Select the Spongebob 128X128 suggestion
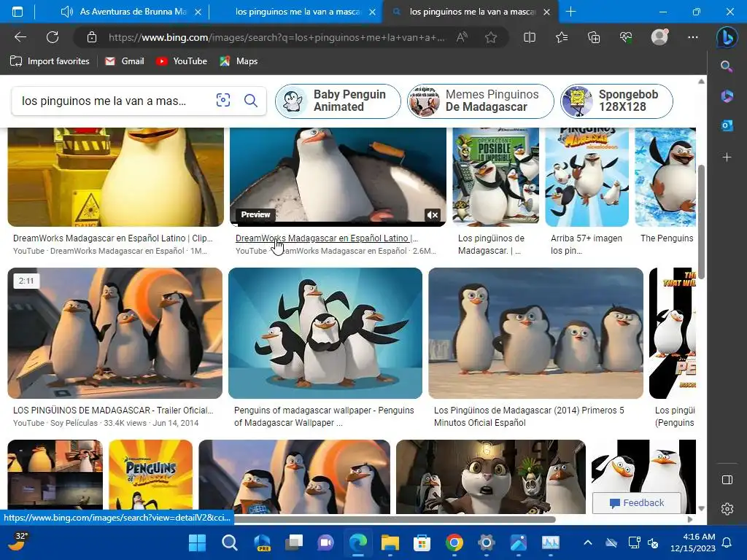 point(616,101)
